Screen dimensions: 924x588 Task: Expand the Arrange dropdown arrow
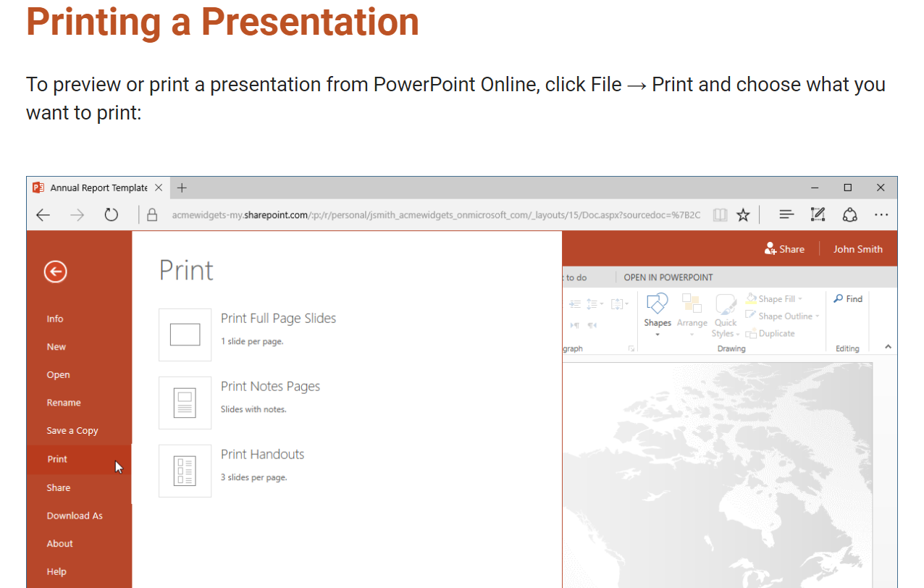click(692, 335)
